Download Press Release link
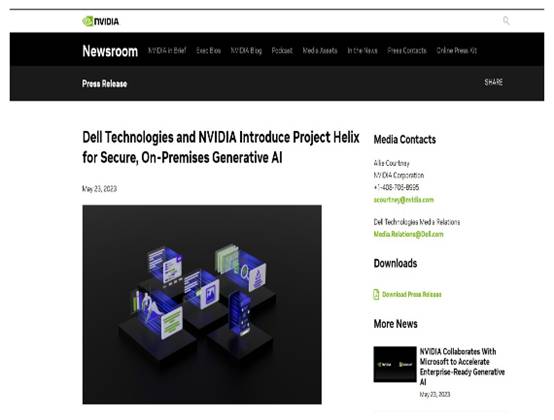This screenshot has width=554, height=420. [x=412, y=295]
